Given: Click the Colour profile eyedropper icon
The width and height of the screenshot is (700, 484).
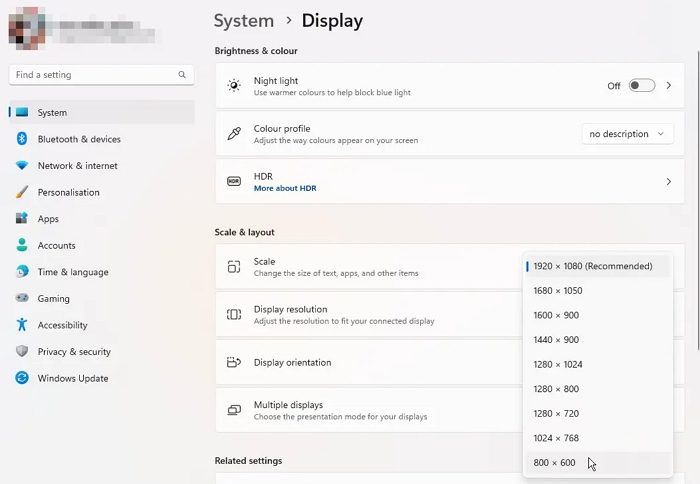Looking at the screenshot, I should pos(234,133).
